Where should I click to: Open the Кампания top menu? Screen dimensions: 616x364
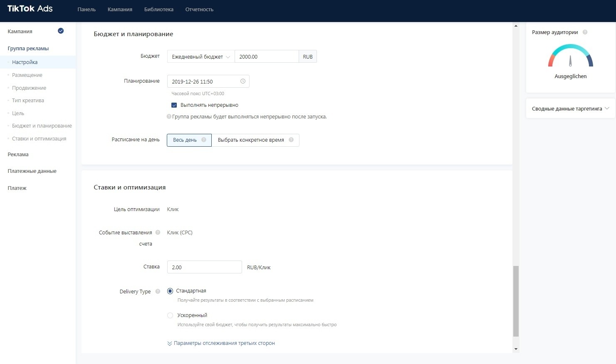[120, 9]
